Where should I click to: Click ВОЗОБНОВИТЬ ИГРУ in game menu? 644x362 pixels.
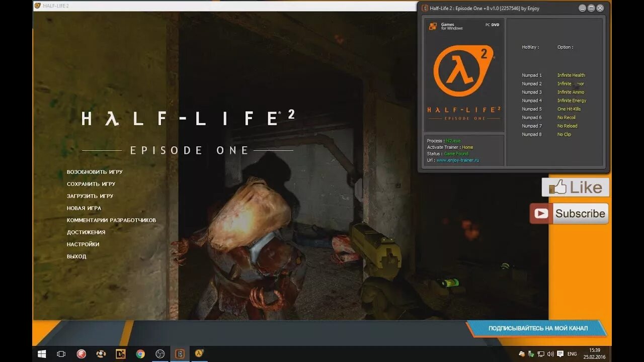(95, 172)
